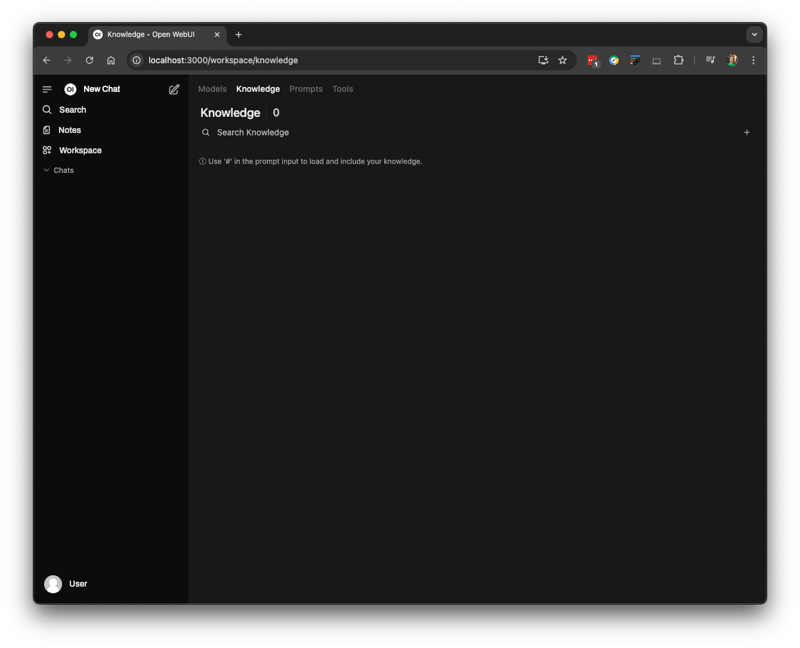This screenshot has width=800, height=648.
Task: Click the plus icon to create knowledge
Action: [x=746, y=132]
